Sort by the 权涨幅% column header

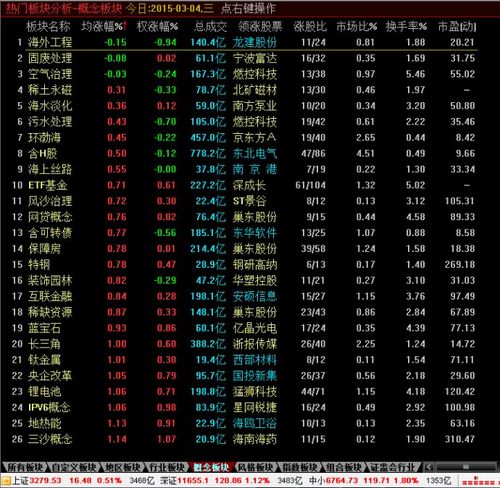[x=157, y=26]
